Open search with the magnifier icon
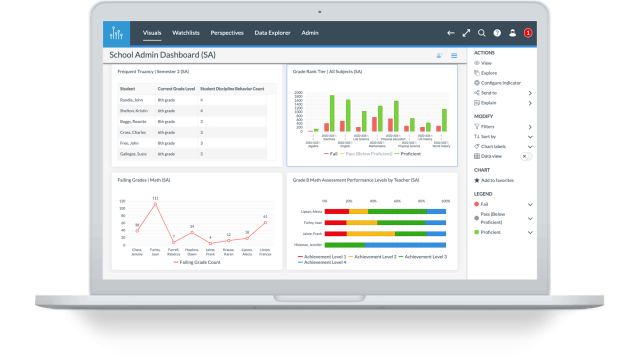640x361 pixels. tap(482, 33)
